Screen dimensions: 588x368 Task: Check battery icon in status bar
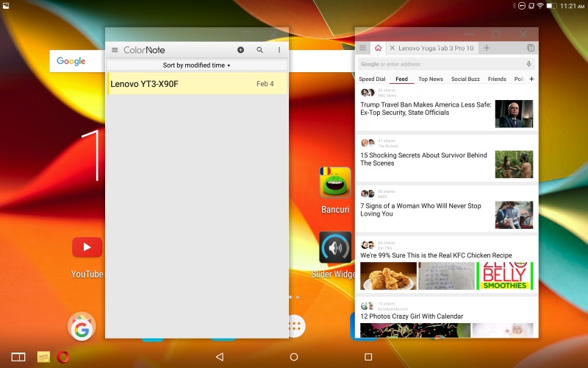click(551, 6)
